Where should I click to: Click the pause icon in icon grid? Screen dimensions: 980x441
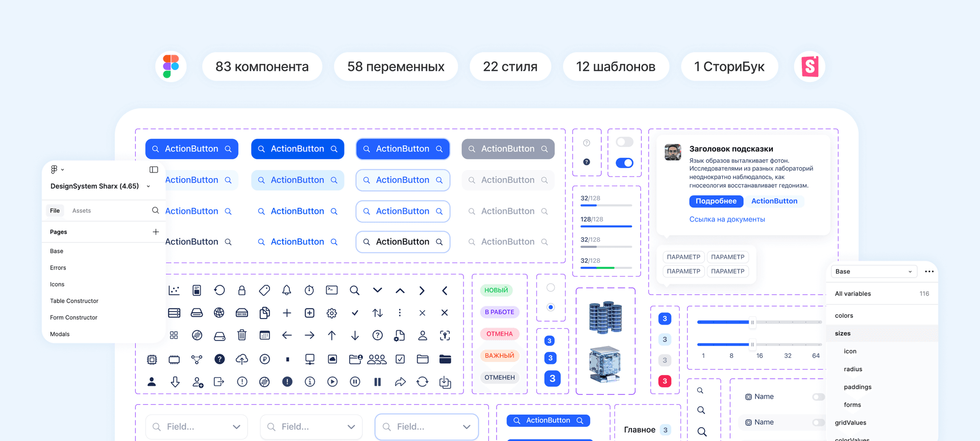coord(377,382)
